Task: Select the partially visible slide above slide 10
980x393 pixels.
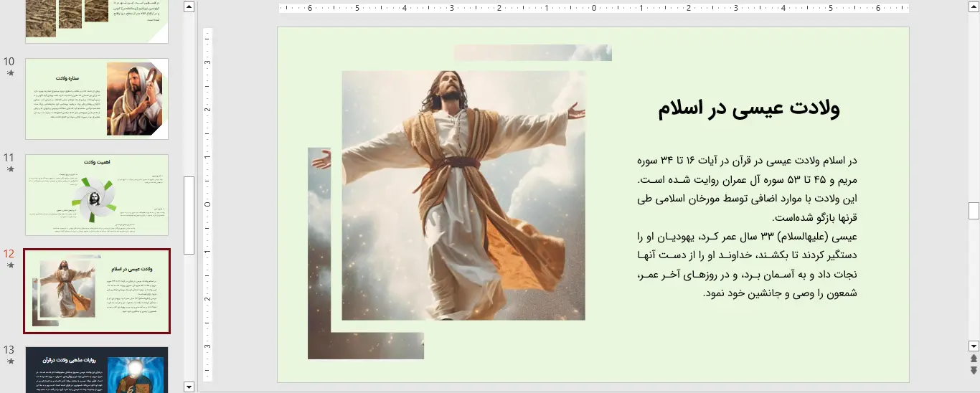Action: click(x=97, y=22)
